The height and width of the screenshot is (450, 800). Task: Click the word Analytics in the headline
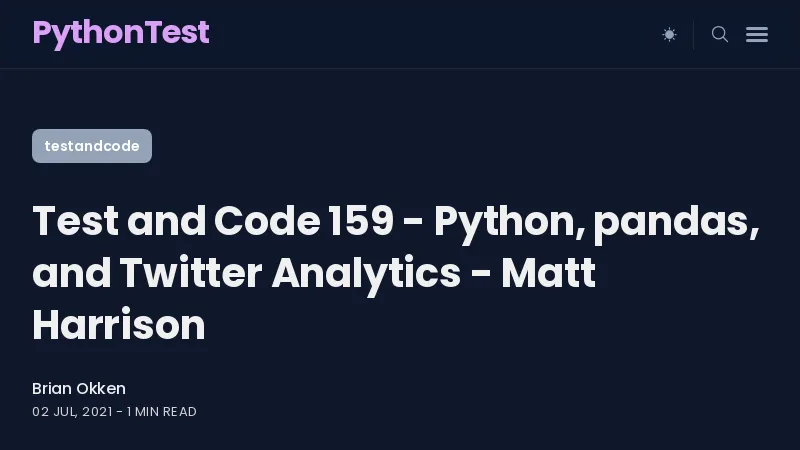pos(366,274)
